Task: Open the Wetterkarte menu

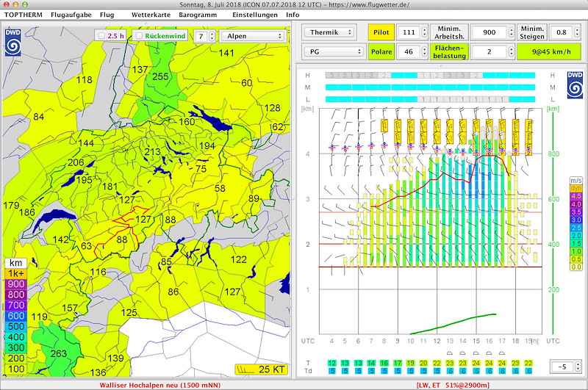Action: pyautogui.click(x=151, y=15)
